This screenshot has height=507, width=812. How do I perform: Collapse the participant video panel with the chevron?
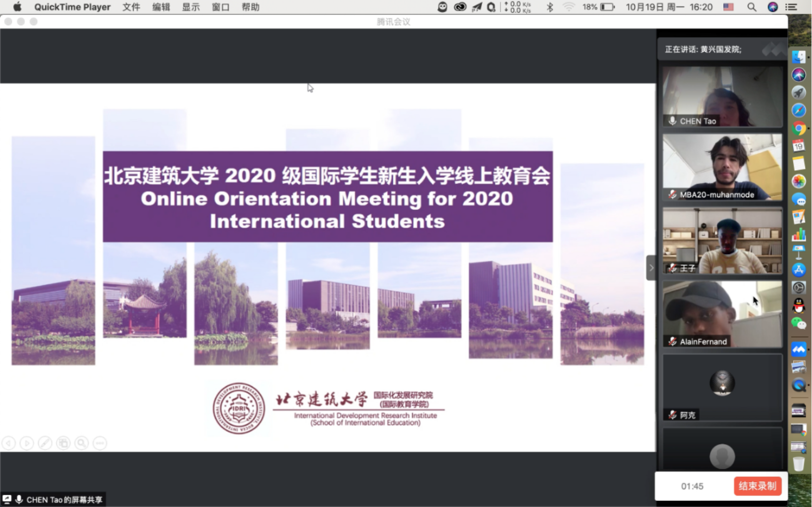[x=651, y=268]
